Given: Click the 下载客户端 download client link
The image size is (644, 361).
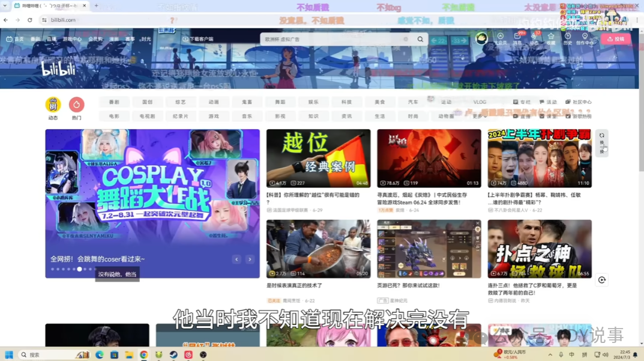Looking at the screenshot, I should [x=198, y=39].
